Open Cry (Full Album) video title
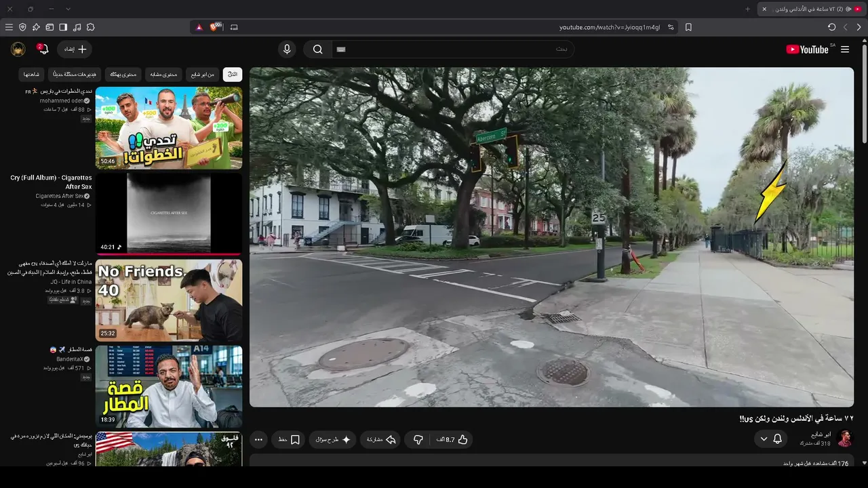868x488 pixels. click(51, 182)
